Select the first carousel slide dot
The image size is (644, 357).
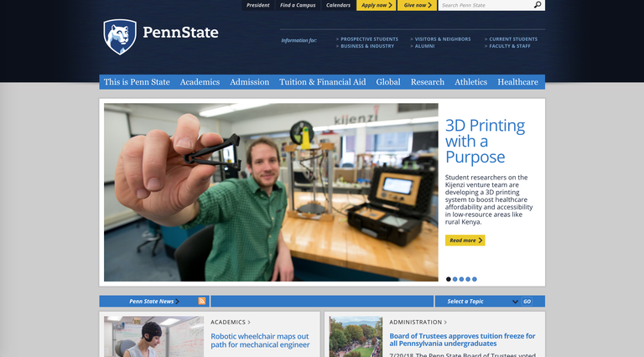click(x=448, y=279)
